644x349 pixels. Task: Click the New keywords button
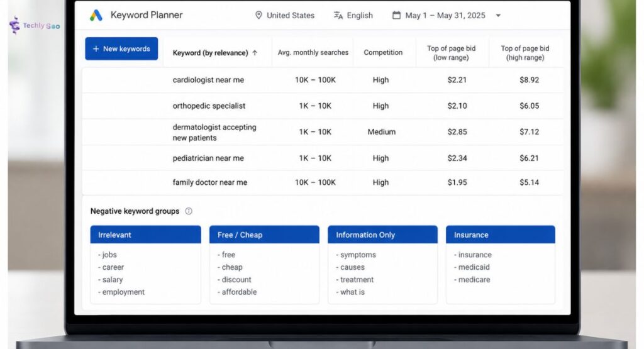click(121, 48)
